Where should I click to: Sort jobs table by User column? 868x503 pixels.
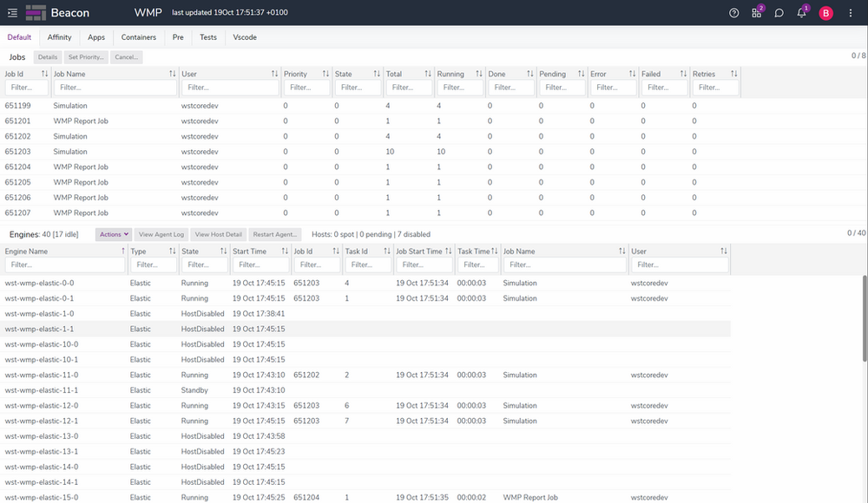click(274, 74)
